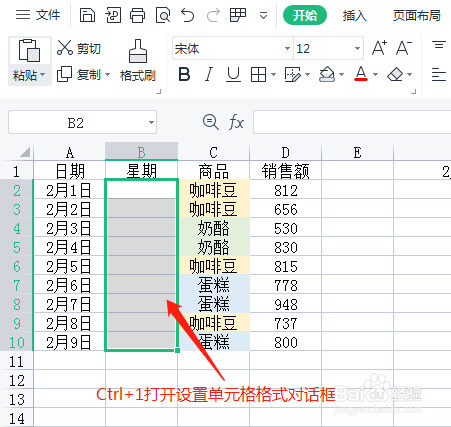
Task: Click the Name Box showing B2
Action: pos(82,122)
